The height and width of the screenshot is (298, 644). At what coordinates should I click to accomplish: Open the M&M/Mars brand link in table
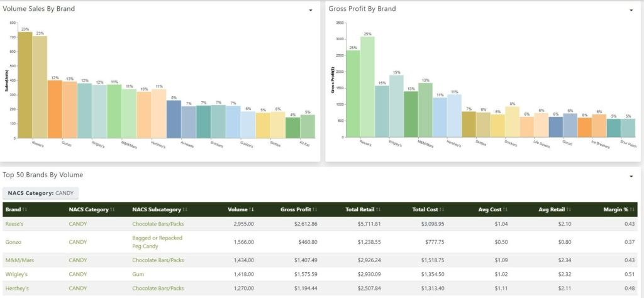(19, 260)
